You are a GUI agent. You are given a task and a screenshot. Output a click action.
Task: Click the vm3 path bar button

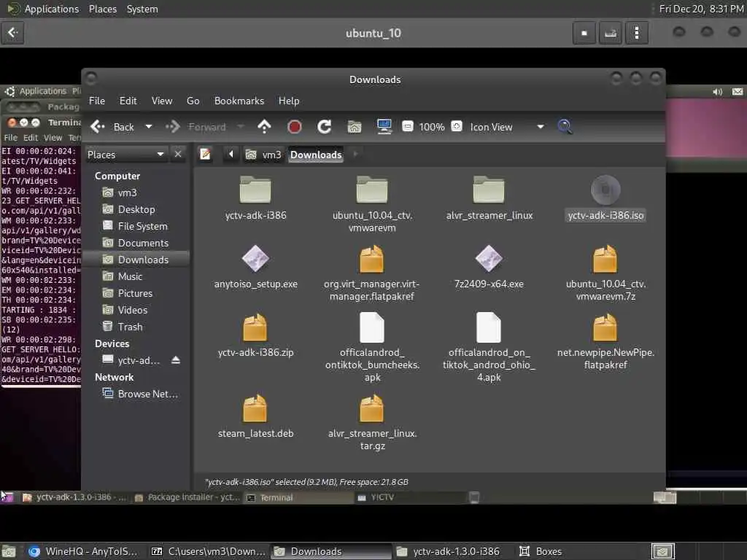(x=263, y=155)
